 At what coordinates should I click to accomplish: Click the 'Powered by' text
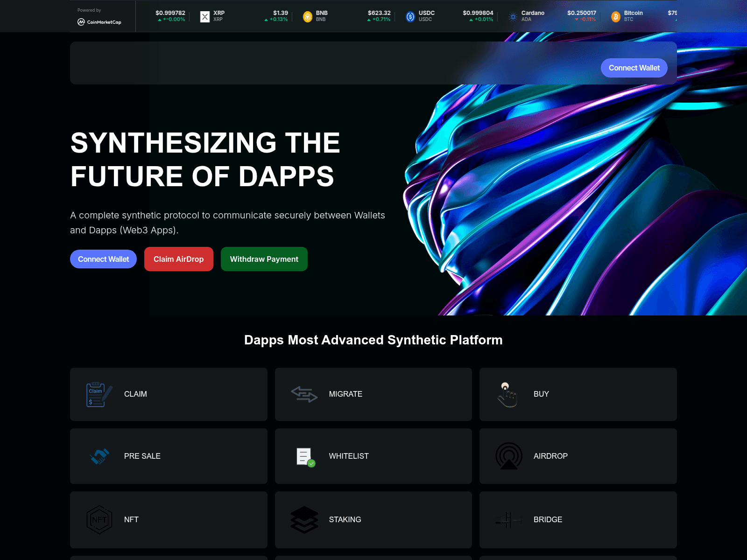click(89, 10)
